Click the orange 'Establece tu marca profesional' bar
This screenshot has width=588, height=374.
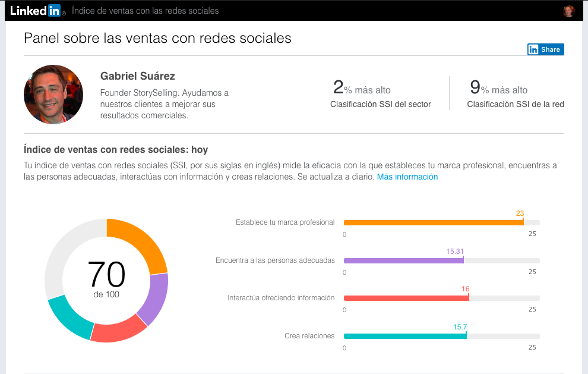pos(434,222)
